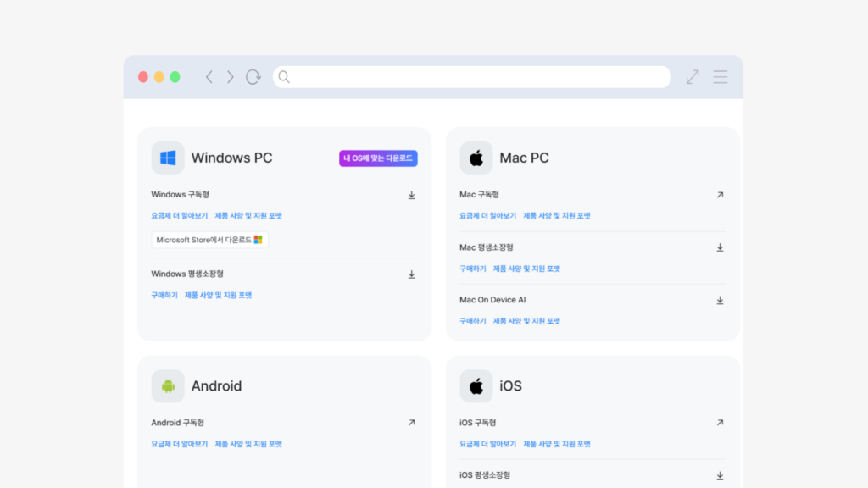Click the iOS 평생소장형 label
The image size is (868, 488).
tap(484, 475)
